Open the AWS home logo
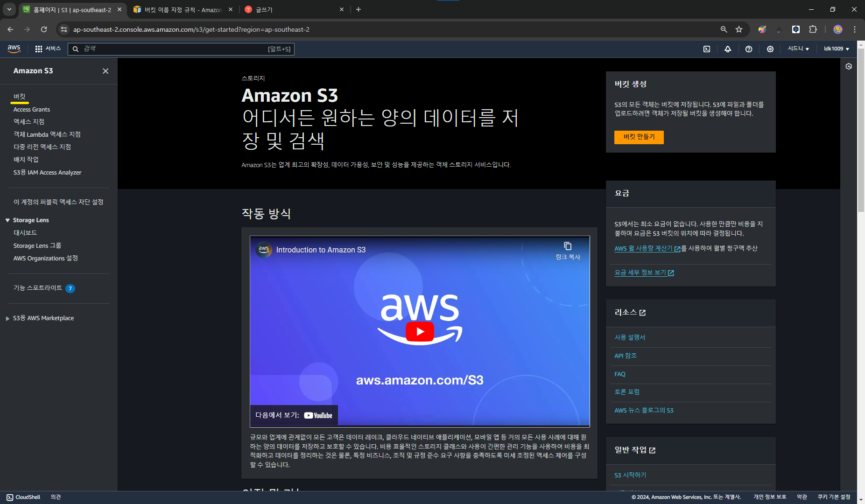Image resolution: width=865 pixels, height=504 pixels. [14, 49]
